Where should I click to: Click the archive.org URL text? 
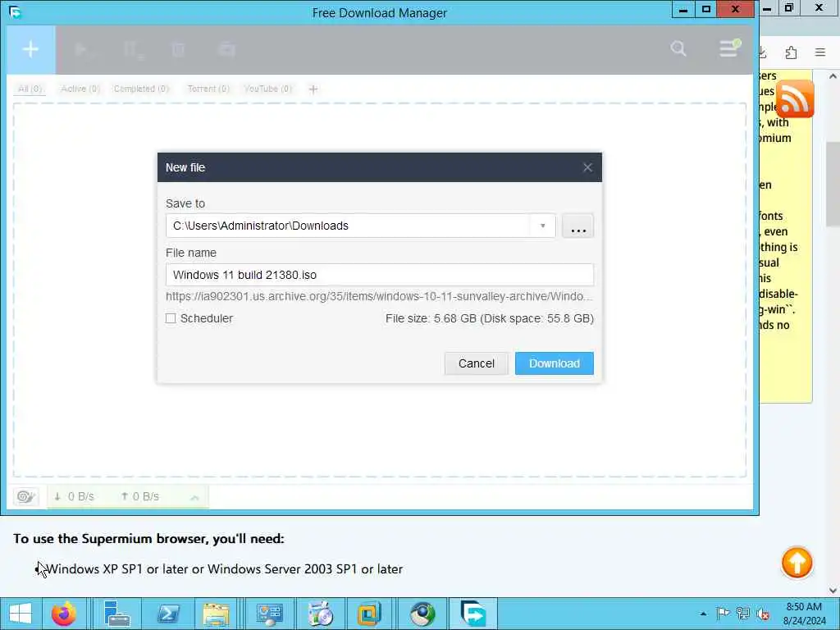click(x=379, y=296)
